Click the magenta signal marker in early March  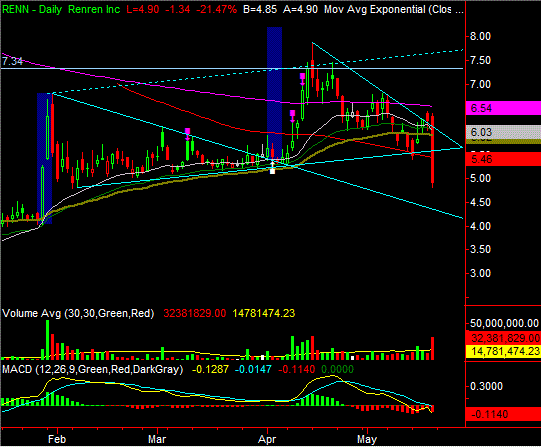pyautogui.click(x=187, y=133)
